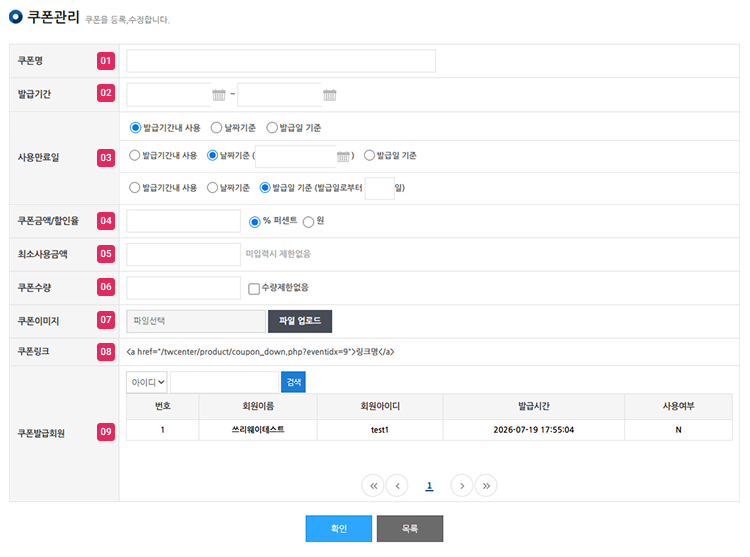The width and height of the screenshot is (750, 557).
Task: Click the 쿠폰관리 page title
Action: pos(53,17)
